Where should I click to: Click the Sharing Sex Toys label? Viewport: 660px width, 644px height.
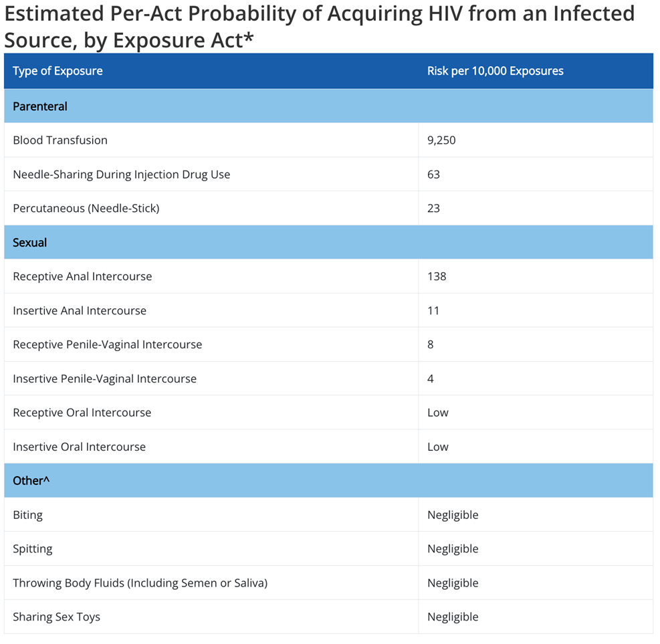point(56,617)
